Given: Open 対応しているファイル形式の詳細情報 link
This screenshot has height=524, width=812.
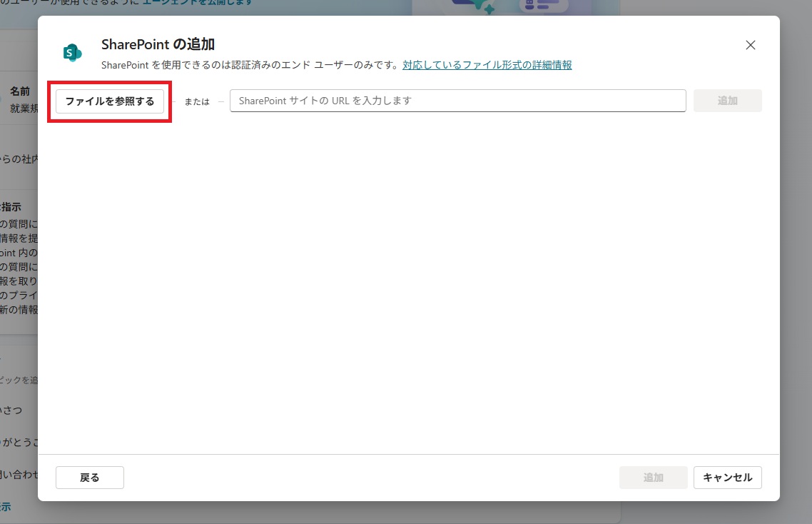Looking at the screenshot, I should pos(487,65).
